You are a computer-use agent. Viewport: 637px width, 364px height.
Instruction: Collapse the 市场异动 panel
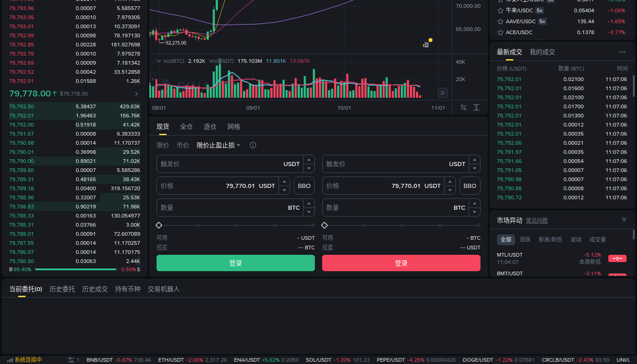coord(624,219)
